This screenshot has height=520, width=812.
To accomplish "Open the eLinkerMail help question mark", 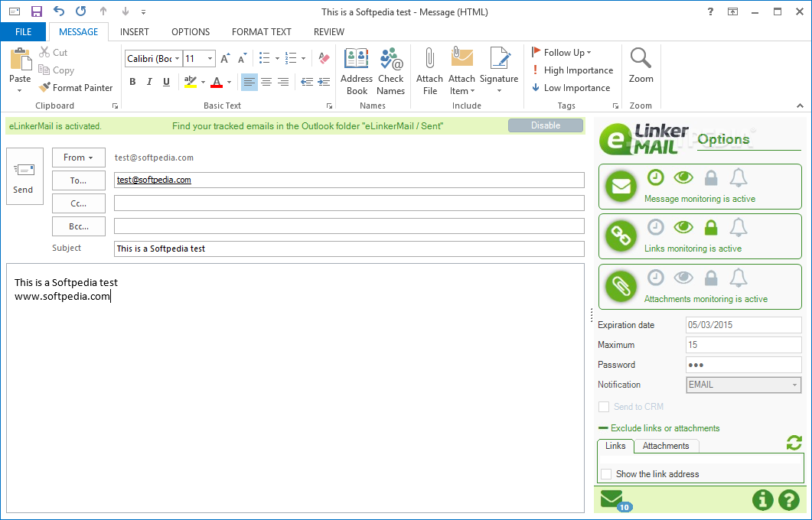I will 789,500.
